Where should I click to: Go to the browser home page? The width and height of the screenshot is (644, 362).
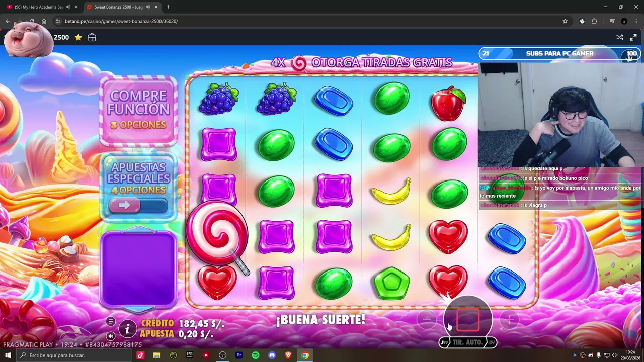coord(44,21)
